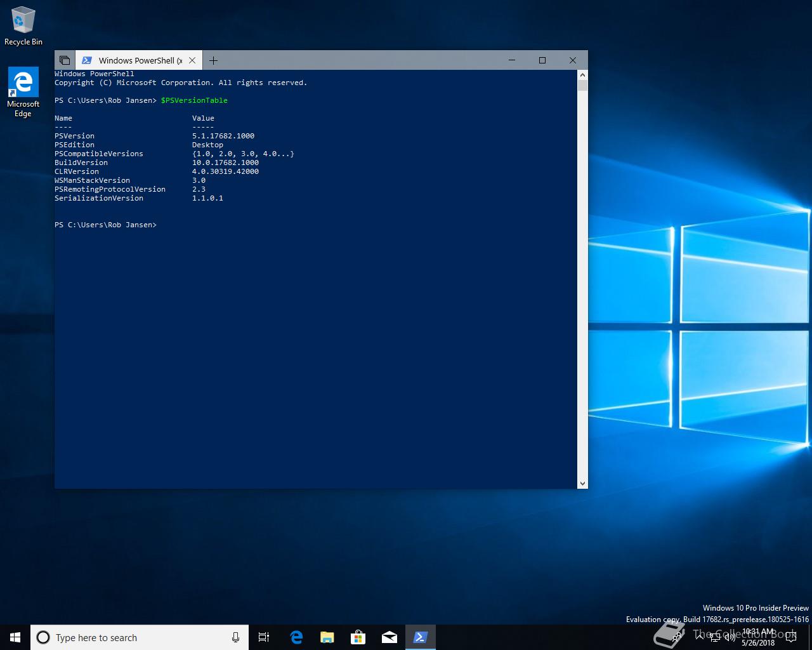Image resolution: width=812 pixels, height=650 pixels.
Task: Open the Recycle Bin desktop icon
Action: click(23, 26)
